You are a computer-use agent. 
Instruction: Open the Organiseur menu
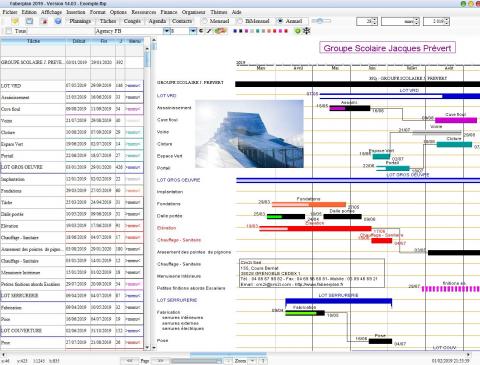pyautogui.click(x=193, y=12)
